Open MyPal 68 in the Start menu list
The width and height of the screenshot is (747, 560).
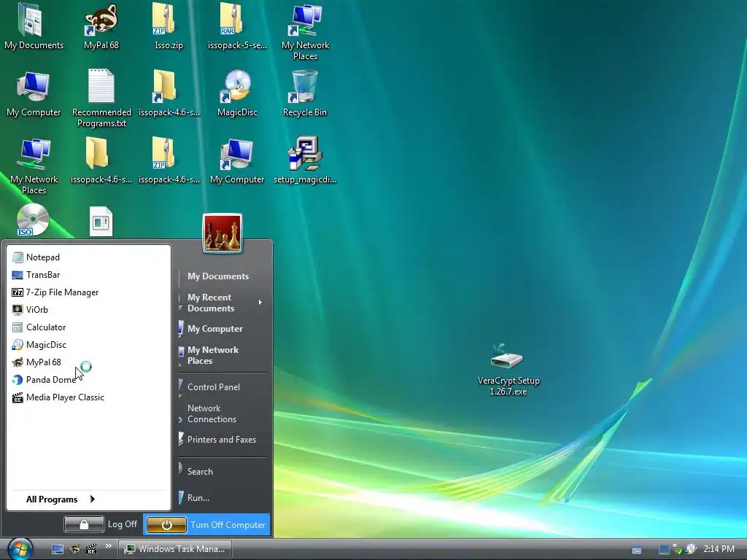click(x=88, y=362)
